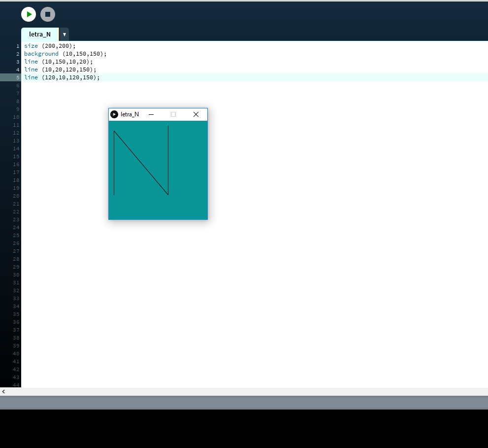This screenshot has width=488, height=448.
Task: Click code line 'line (10,150,10,20);'
Action: coord(59,62)
